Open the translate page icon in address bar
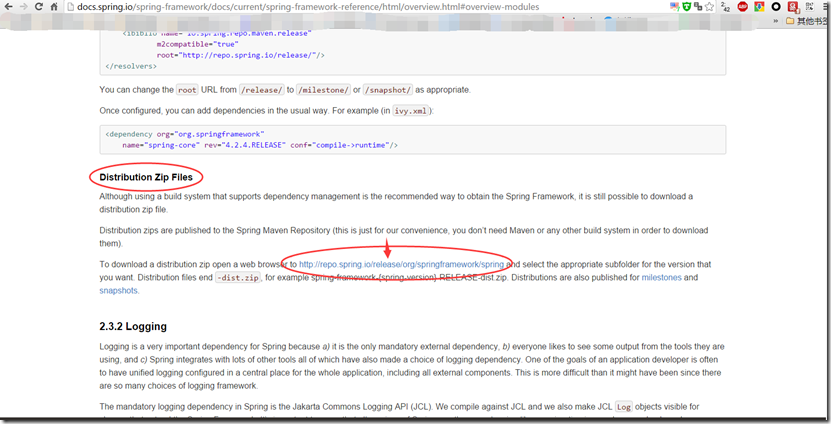831x424 pixels. tap(675, 7)
